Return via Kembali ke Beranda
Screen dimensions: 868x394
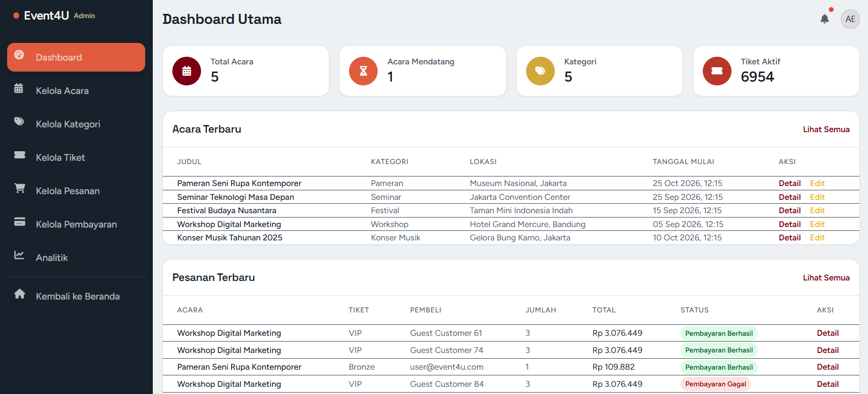[76, 296]
